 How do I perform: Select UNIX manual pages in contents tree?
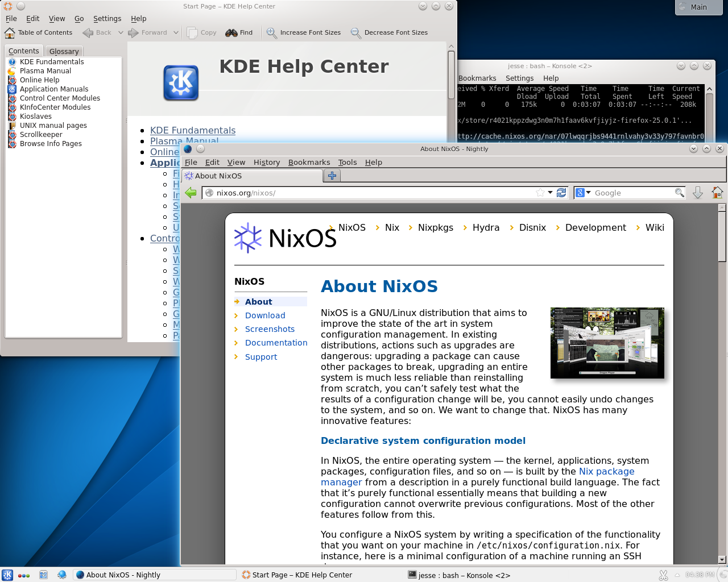(53, 126)
